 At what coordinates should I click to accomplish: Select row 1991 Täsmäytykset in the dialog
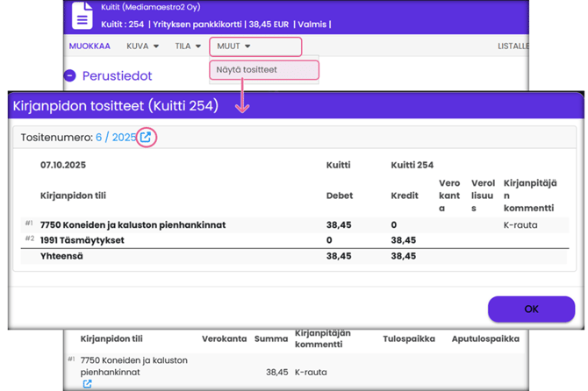tap(82, 239)
